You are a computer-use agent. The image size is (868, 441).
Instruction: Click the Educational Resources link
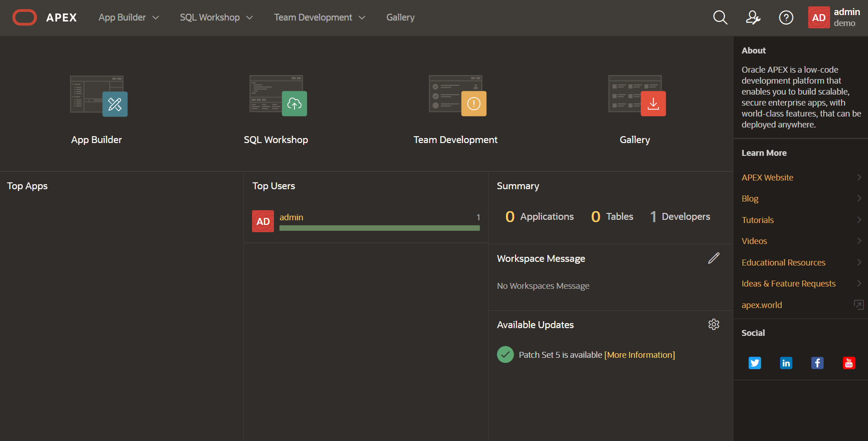click(x=783, y=262)
